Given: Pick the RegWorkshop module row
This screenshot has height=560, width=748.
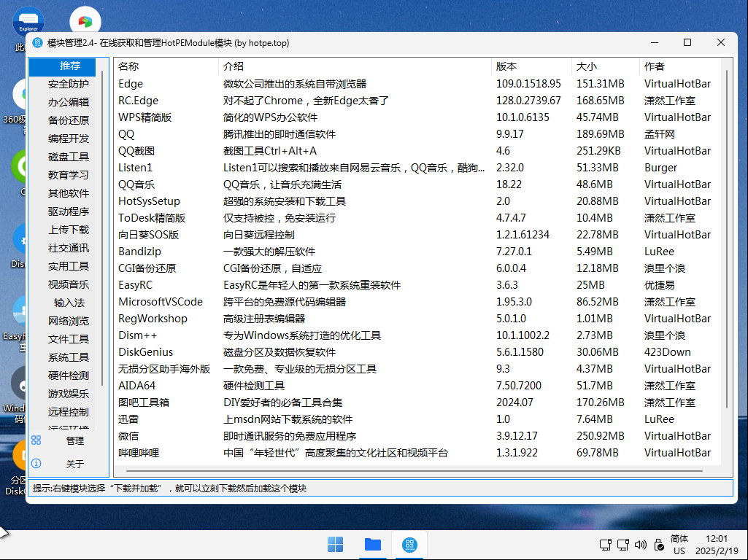Looking at the screenshot, I should click(x=417, y=319).
